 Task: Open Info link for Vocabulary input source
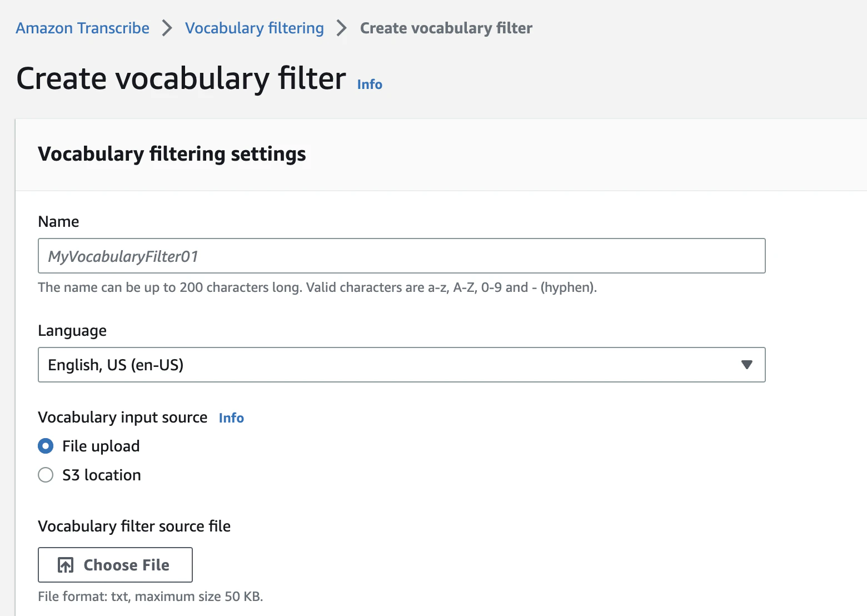[x=231, y=418]
